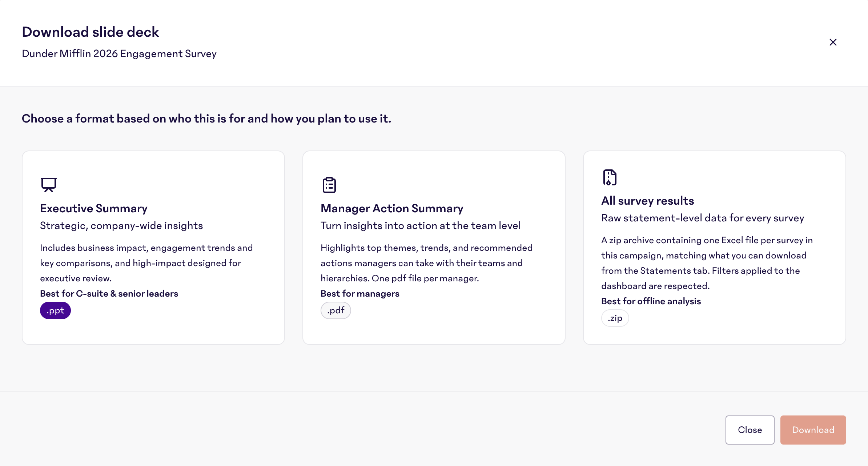Click 'Best for managers' text

pyautogui.click(x=360, y=293)
